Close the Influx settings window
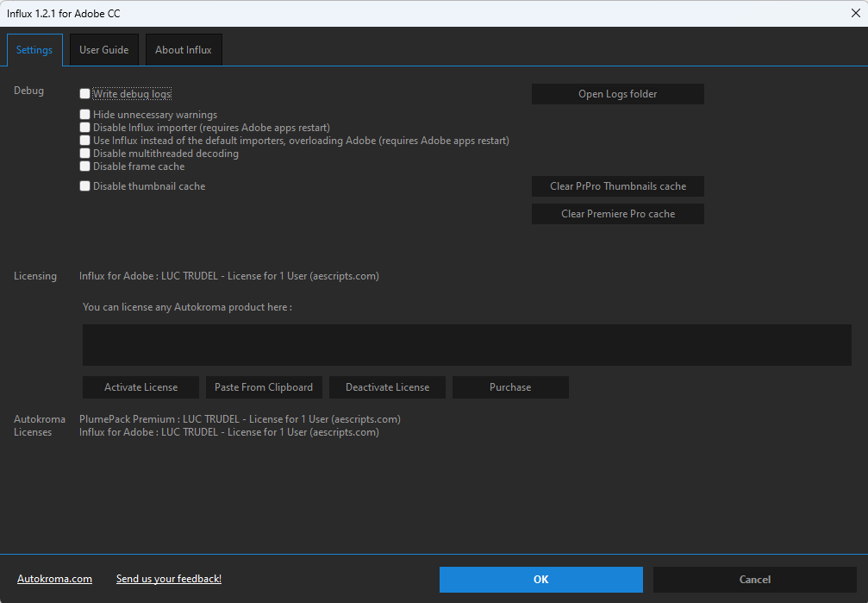868x603 pixels. (855, 13)
